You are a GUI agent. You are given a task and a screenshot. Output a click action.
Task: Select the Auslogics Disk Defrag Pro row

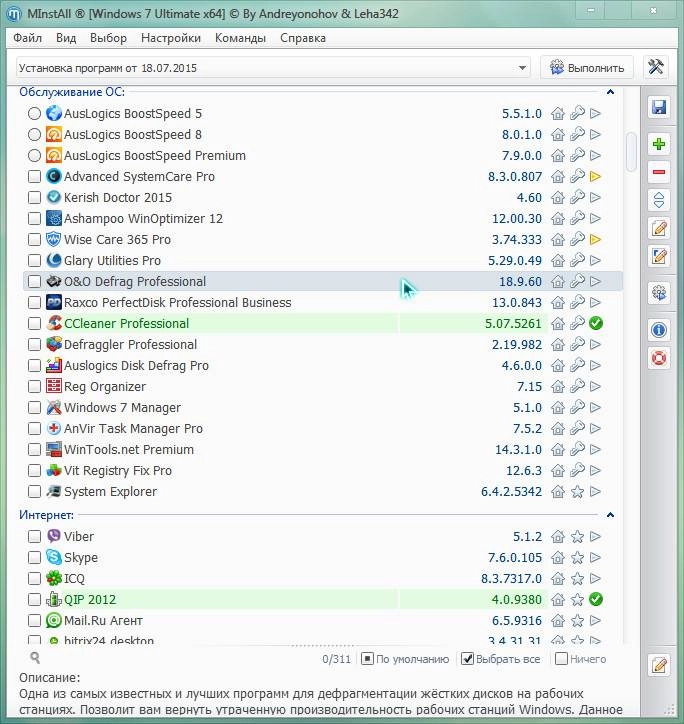click(x=322, y=366)
